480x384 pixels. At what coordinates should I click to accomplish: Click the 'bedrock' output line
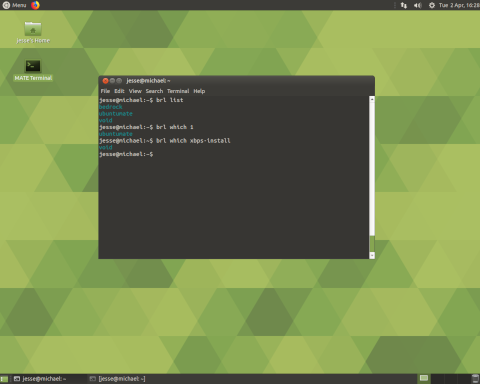[x=111, y=107]
